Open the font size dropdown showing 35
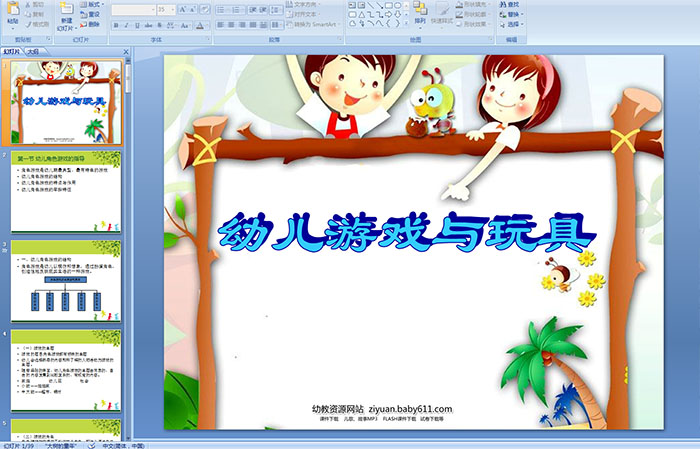The height and width of the screenshot is (449, 700). (167, 10)
